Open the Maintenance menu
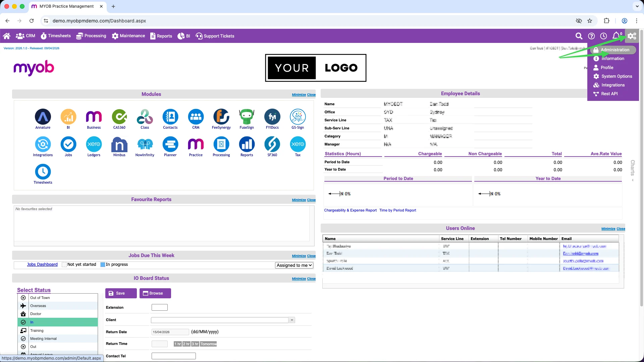Image resolution: width=644 pixels, height=362 pixels. tap(128, 36)
